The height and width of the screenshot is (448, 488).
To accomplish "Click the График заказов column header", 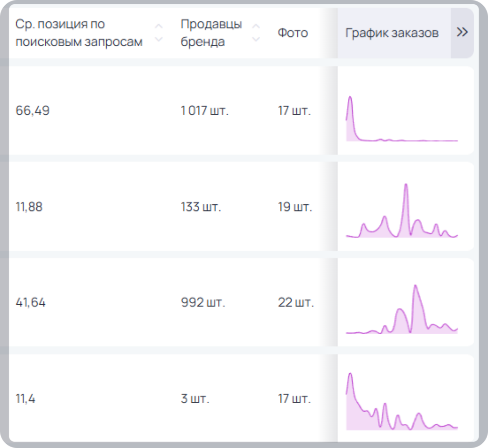I will tap(392, 33).
